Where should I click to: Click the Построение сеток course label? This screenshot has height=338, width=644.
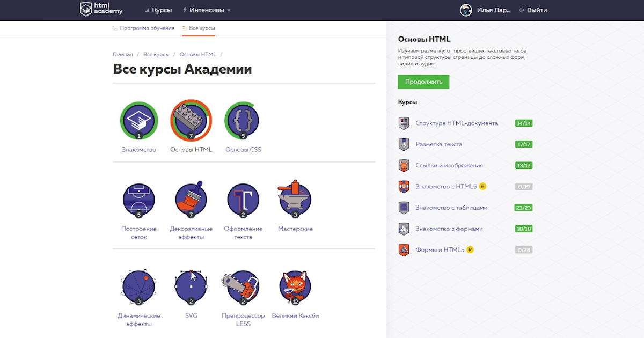[x=138, y=232]
